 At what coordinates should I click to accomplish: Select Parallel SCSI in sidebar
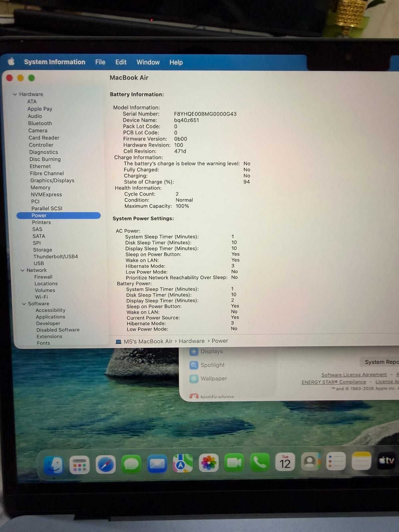[x=47, y=208]
